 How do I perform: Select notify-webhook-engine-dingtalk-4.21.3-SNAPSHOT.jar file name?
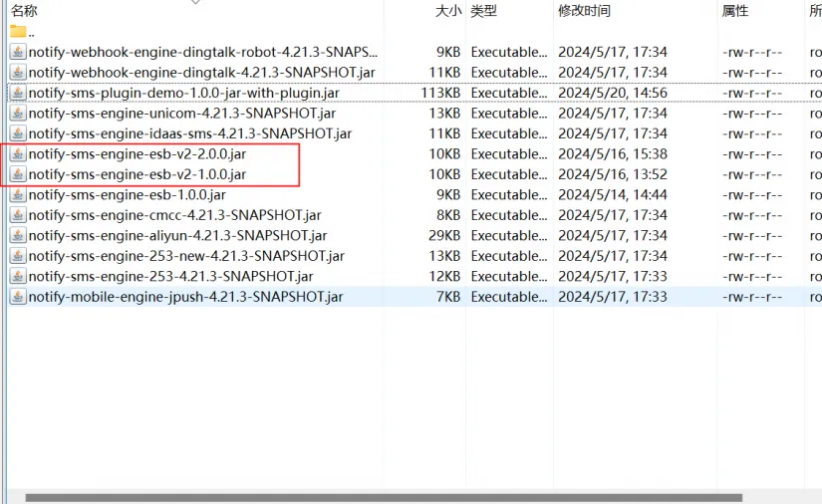coord(201,73)
